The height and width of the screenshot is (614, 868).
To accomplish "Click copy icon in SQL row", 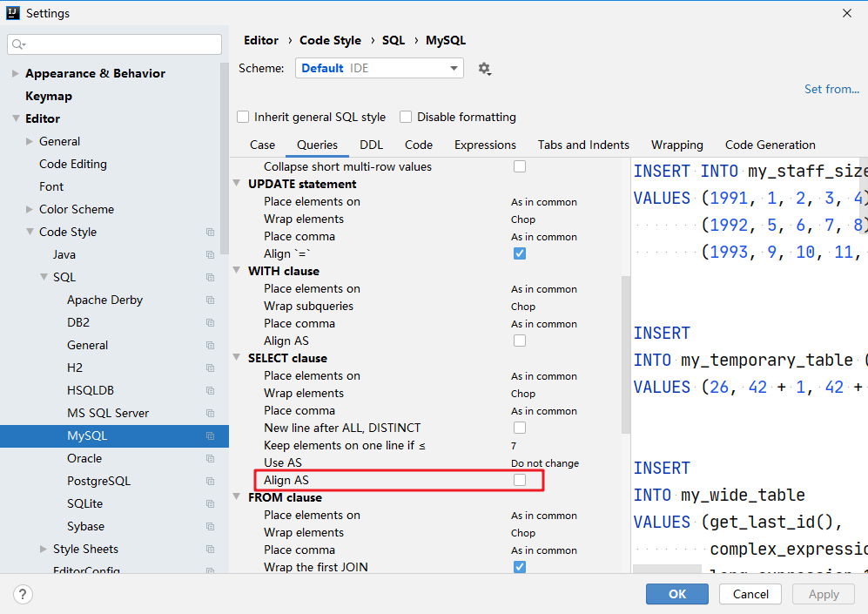I will [211, 277].
